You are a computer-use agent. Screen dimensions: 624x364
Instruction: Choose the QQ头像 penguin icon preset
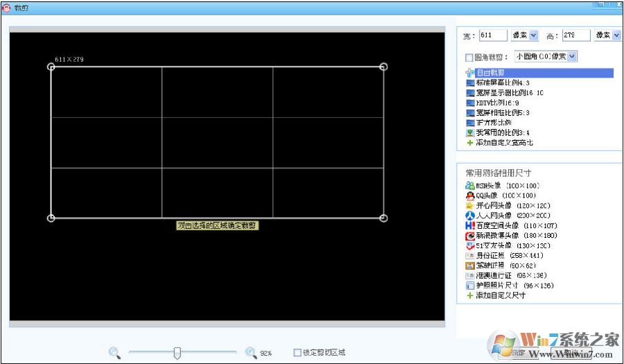(x=470, y=196)
